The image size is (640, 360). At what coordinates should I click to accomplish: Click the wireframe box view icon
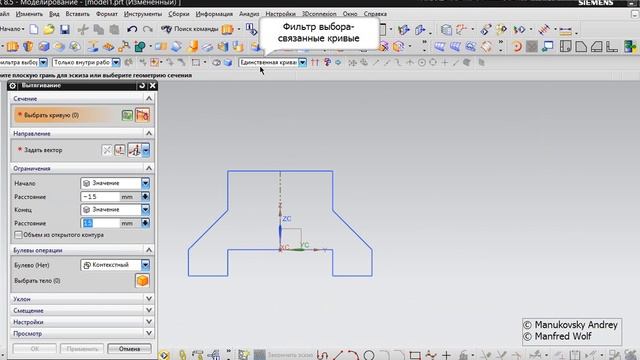[x=446, y=29]
